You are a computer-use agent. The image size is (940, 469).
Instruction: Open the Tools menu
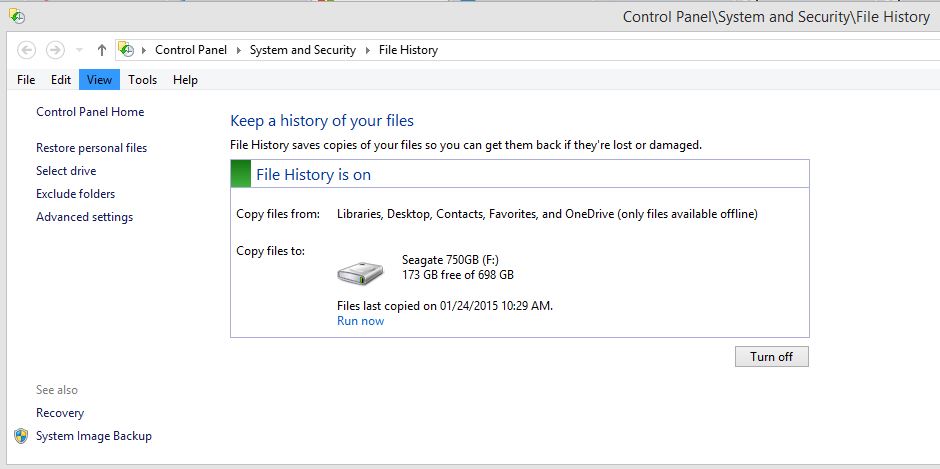click(143, 80)
